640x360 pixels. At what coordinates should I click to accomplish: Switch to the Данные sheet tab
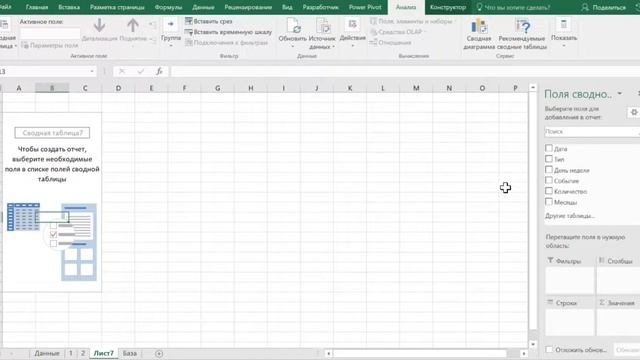tap(47, 353)
